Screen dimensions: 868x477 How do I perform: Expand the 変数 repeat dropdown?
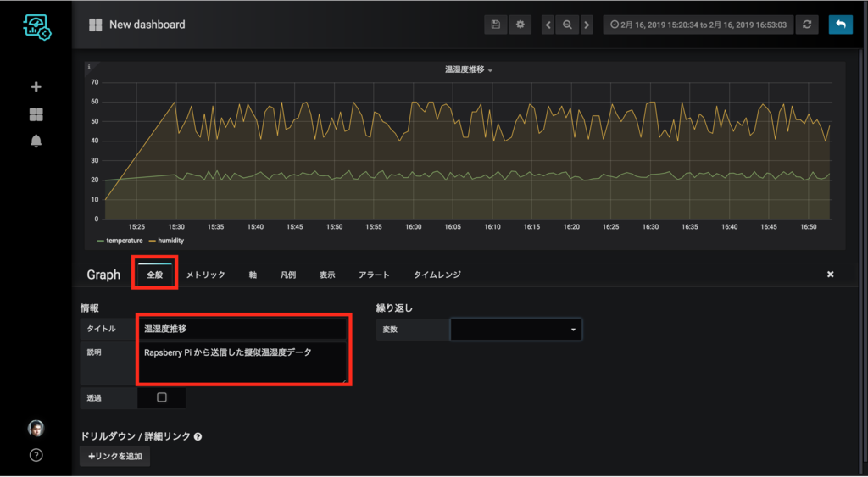pyautogui.click(x=516, y=330)
